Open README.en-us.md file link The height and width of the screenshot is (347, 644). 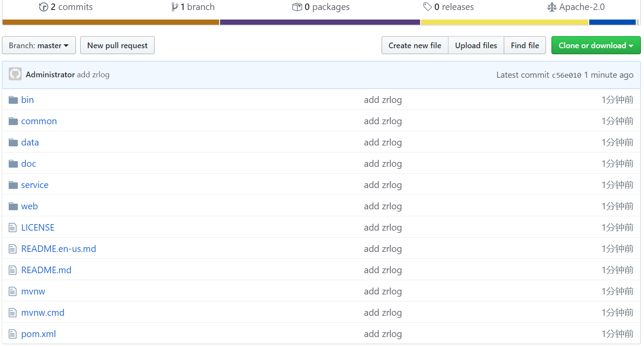[59, 249]
